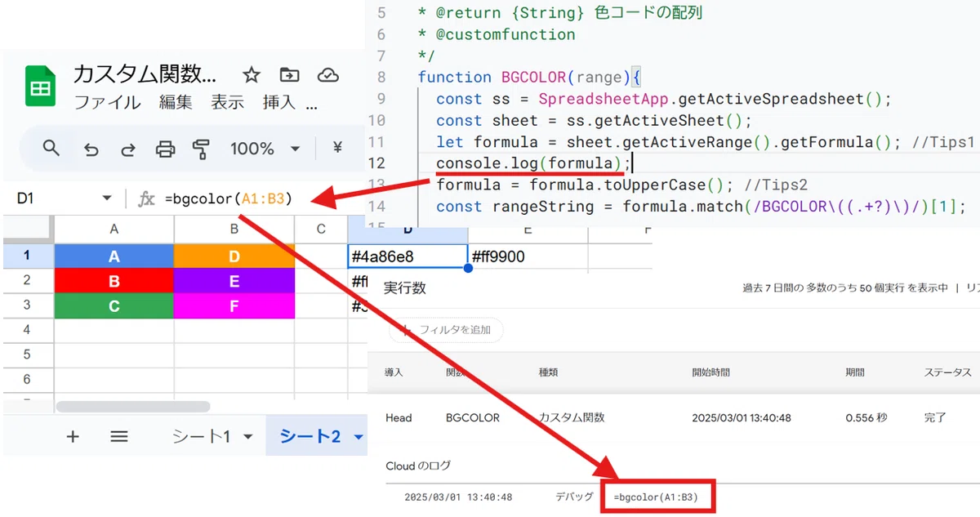Open シート1 tab dropdown arrow

pos(248,438)
